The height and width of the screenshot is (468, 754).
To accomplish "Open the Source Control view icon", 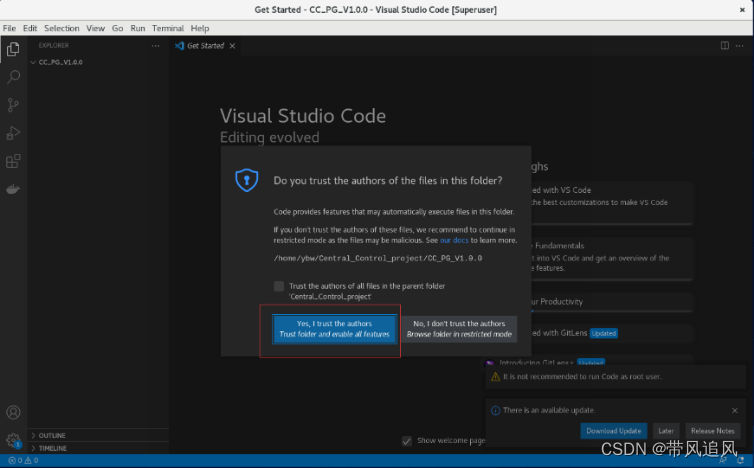I will click(x=13, y=105).
